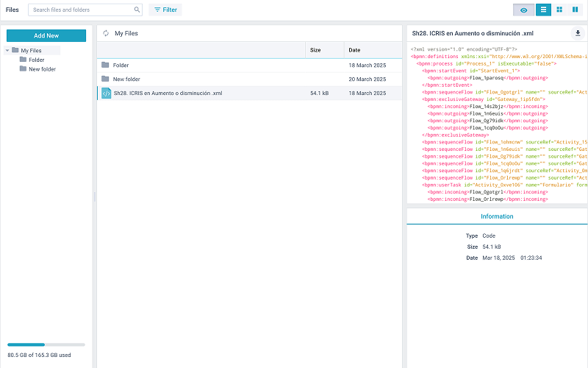
Task: Click the Files heading label
Action: click(12, 10)
